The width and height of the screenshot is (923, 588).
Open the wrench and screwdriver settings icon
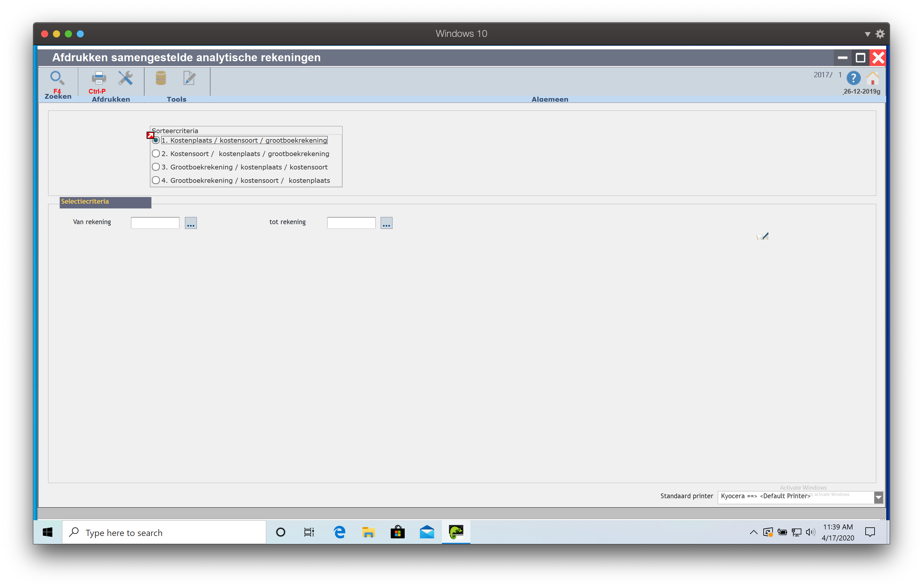click(x=125, y=78)
